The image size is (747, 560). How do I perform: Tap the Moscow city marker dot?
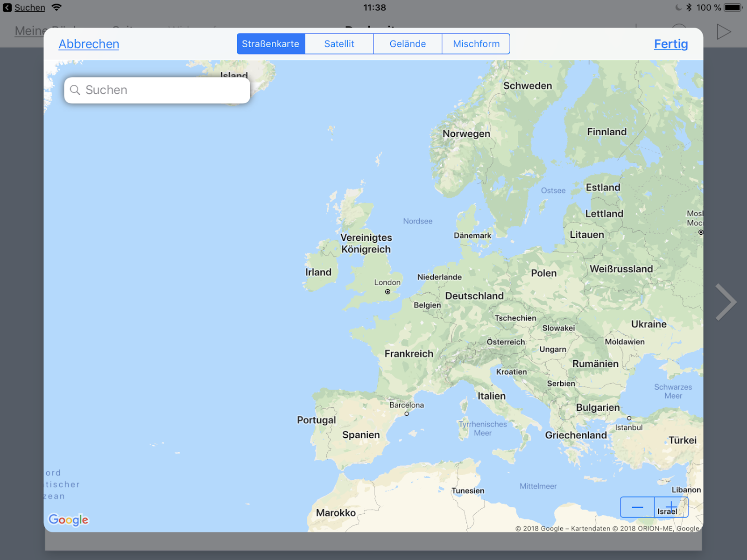701,232
